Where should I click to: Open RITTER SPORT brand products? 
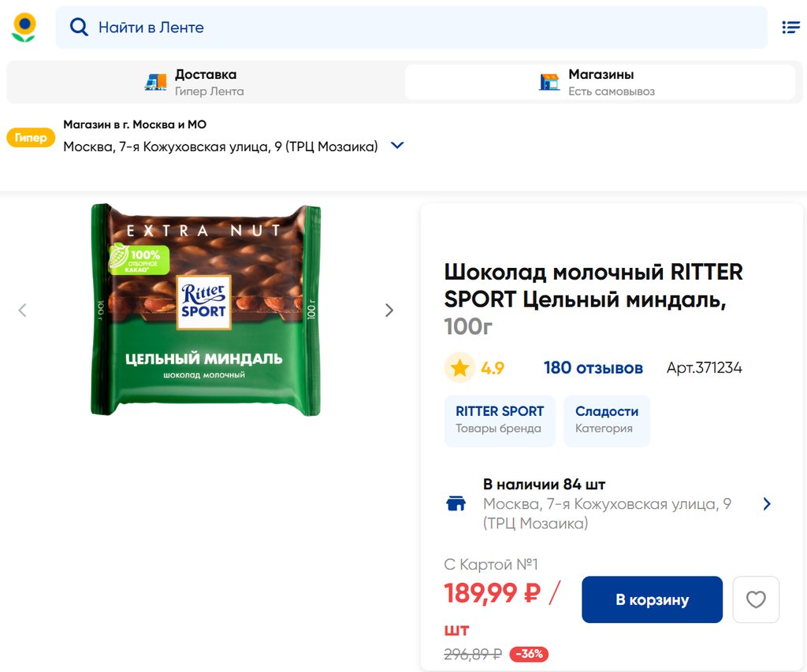coord(500,420)
